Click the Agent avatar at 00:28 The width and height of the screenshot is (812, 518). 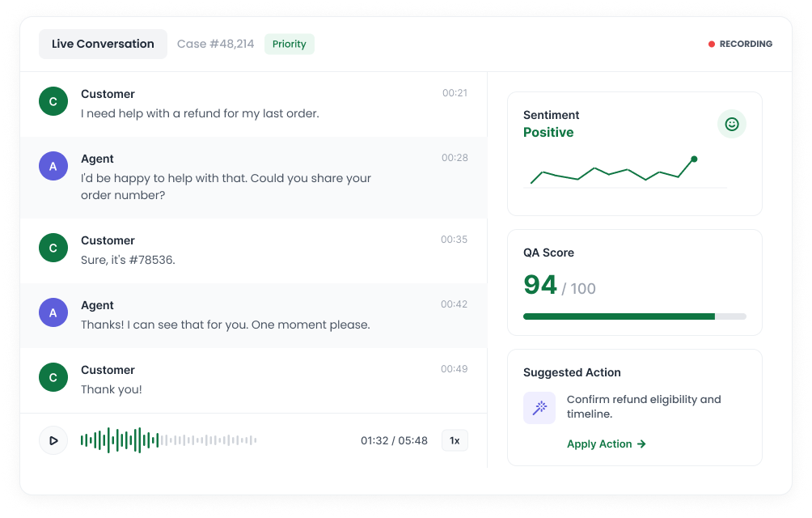(53, 166)
